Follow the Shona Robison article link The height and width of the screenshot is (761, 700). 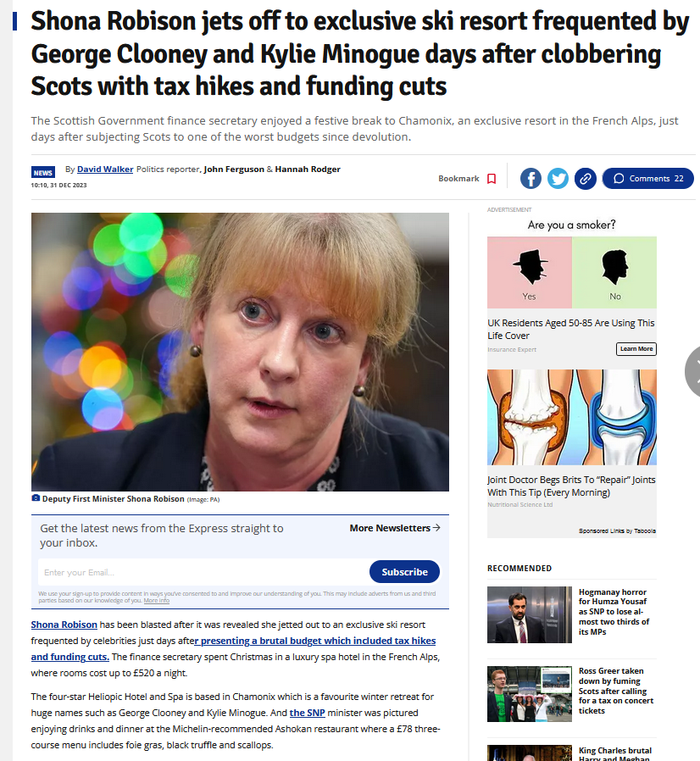pyautogui.click(x=64, y=625)
